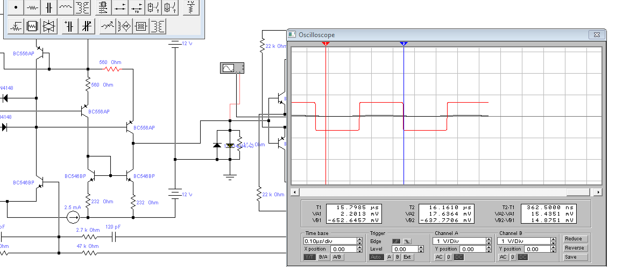Click the Reverse button
The width and height of the screenshot is (644, 278).
(575, 247)
